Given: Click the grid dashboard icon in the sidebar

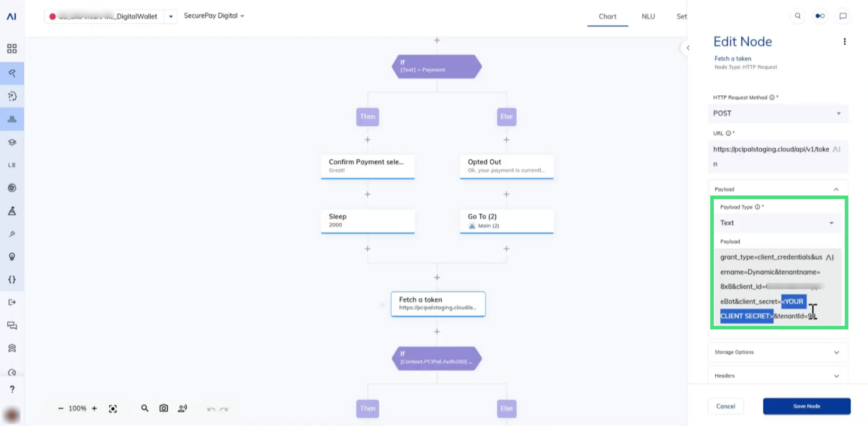Looking at the screenshot, I should point(12,48).
